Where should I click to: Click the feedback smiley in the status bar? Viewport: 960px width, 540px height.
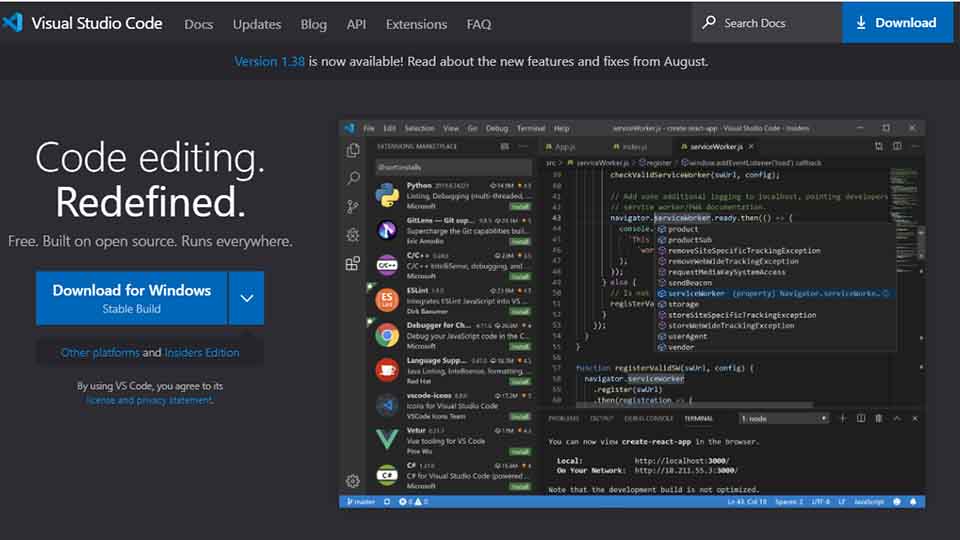897,501
